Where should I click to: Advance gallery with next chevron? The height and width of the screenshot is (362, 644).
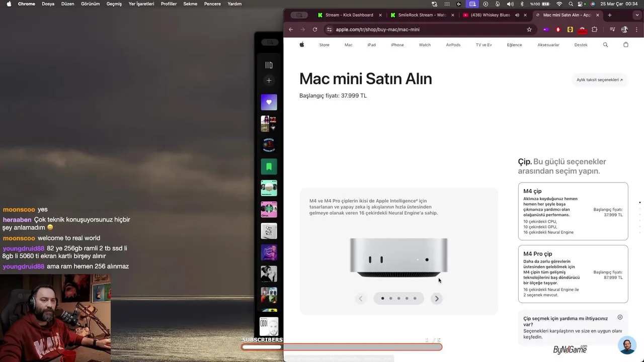[x=437, y=299]
